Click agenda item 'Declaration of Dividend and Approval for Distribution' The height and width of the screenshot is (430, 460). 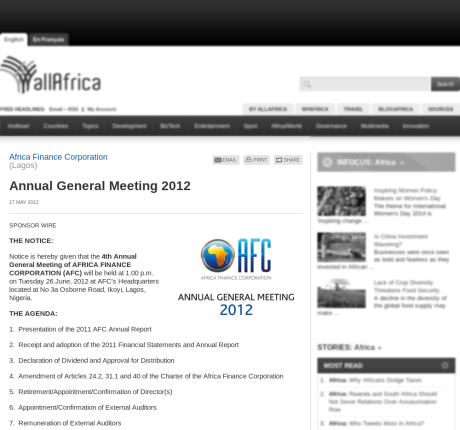click(x=96, y=360)
